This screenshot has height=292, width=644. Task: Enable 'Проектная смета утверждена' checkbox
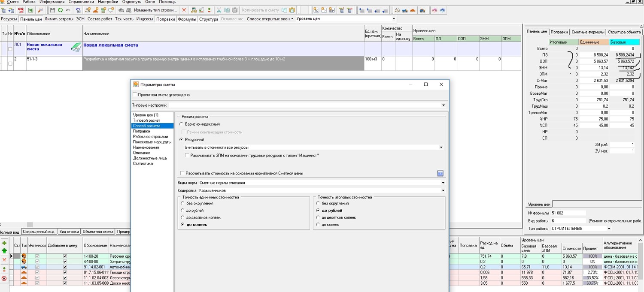(136, 95)
